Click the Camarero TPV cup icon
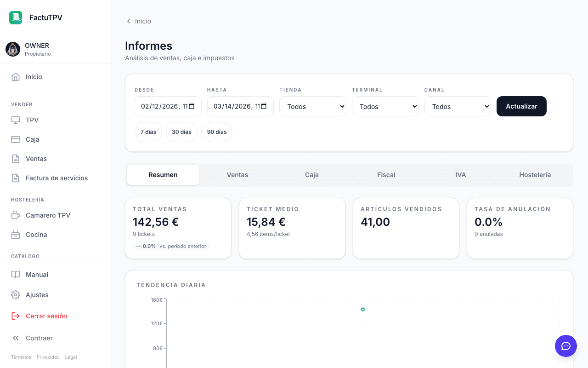This screenshot has width=588, height=368. [16, 215]
